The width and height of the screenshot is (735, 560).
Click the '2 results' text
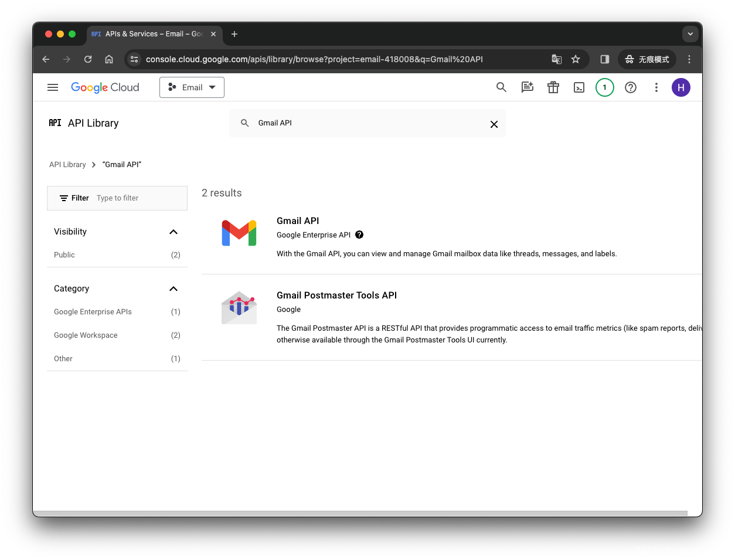222,193
